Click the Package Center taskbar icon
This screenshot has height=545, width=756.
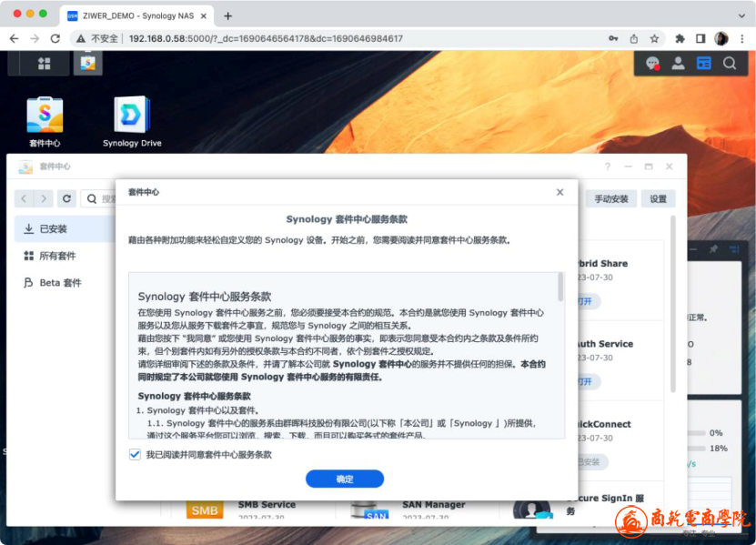point(87,63)
